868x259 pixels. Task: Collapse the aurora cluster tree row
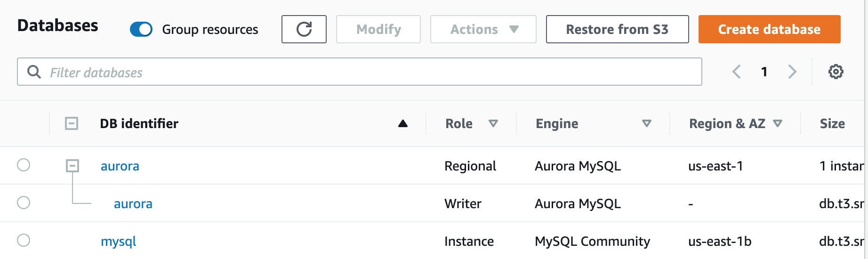pos(72,166)
